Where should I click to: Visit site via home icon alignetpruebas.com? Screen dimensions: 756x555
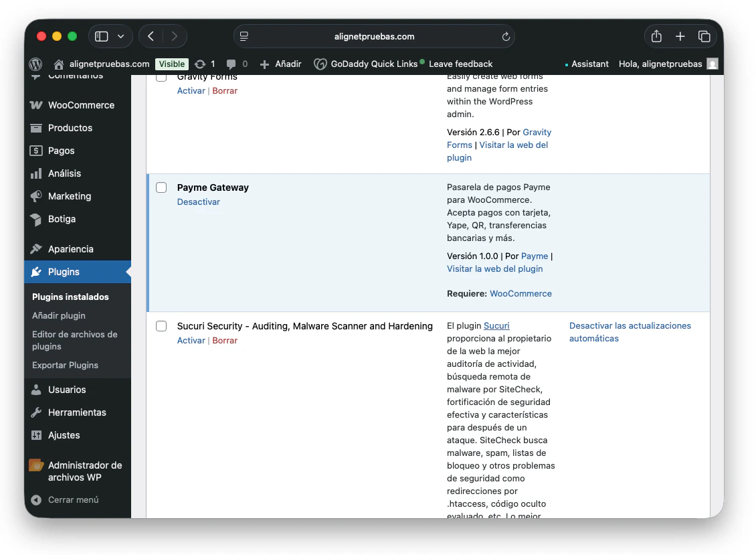click(x=102, y=64)
